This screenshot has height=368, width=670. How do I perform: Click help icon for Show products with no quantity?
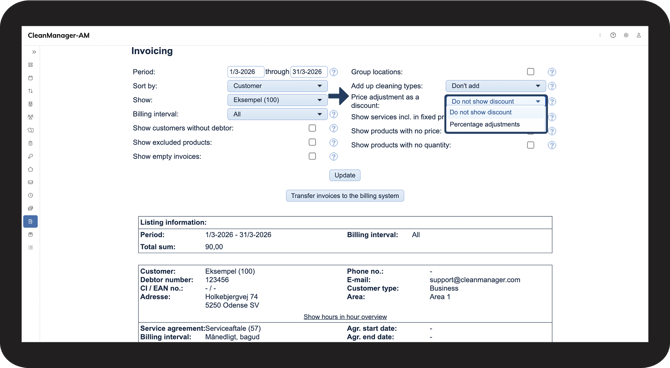[552, 145]
